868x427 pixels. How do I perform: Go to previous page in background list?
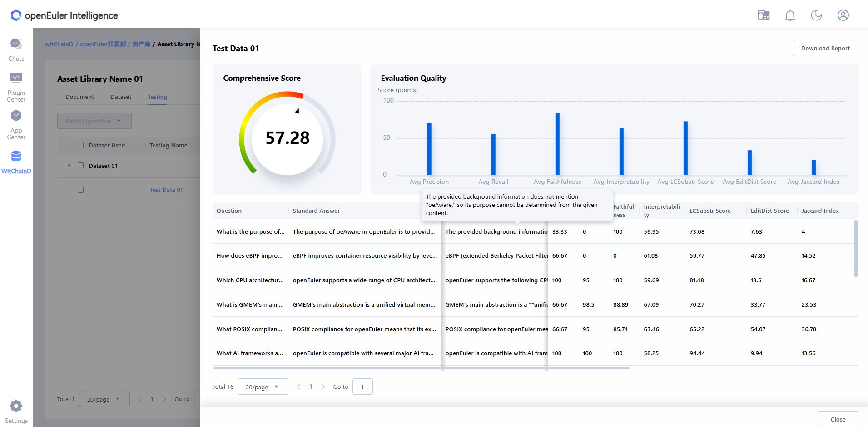(139, 399)
